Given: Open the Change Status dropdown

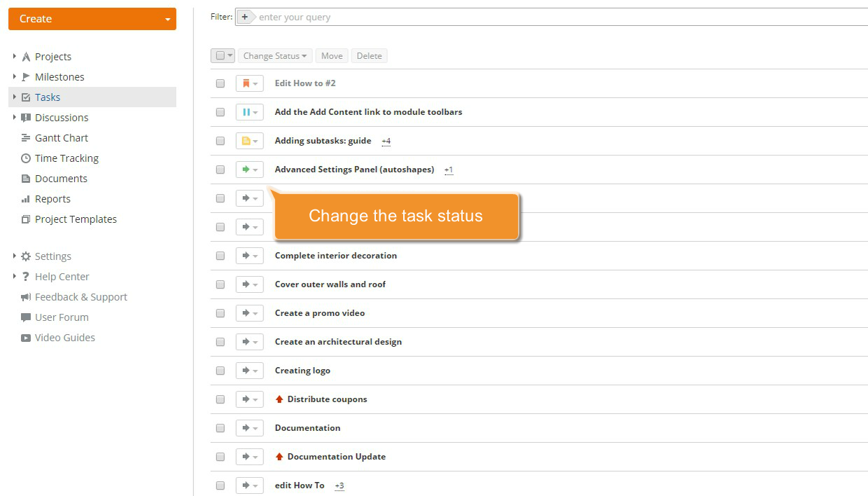Looking at the screenshot, I should tap(274, 55).
